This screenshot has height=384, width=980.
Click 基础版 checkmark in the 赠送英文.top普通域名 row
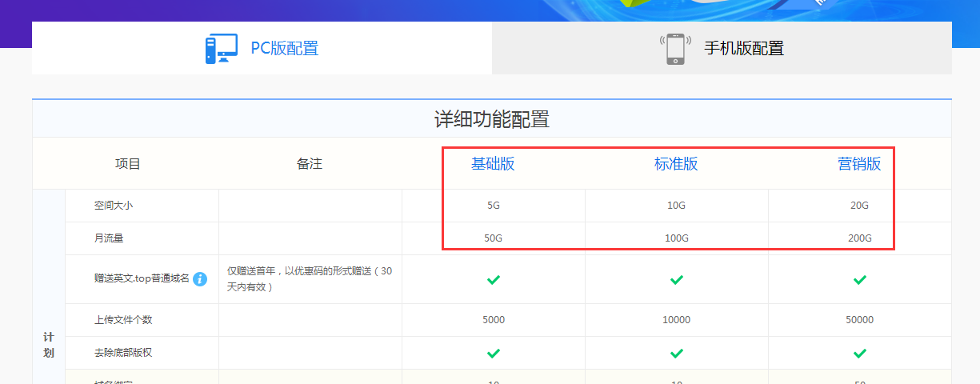click(x=494, y=279)
